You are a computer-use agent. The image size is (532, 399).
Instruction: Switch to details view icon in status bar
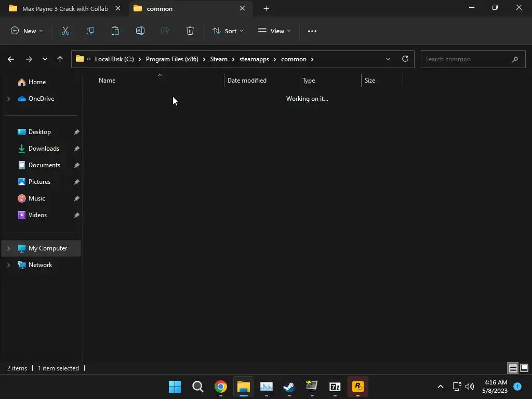click(513, 368)
